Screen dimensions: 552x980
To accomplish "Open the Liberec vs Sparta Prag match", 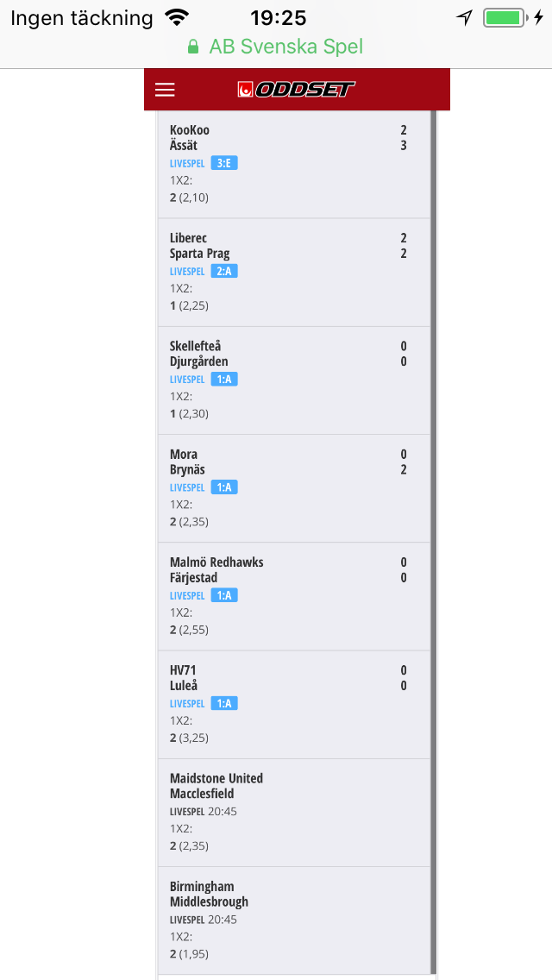I will point(294,273).
